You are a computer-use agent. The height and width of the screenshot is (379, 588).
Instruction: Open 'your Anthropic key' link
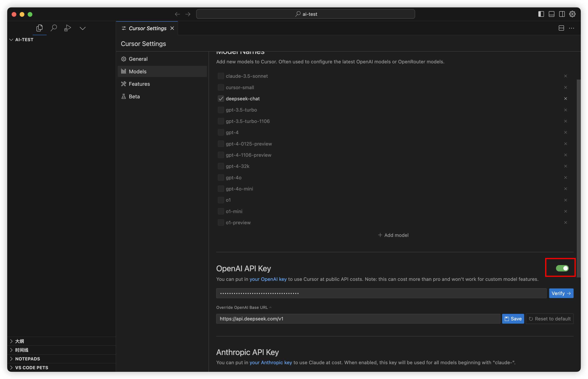(270, 363)
